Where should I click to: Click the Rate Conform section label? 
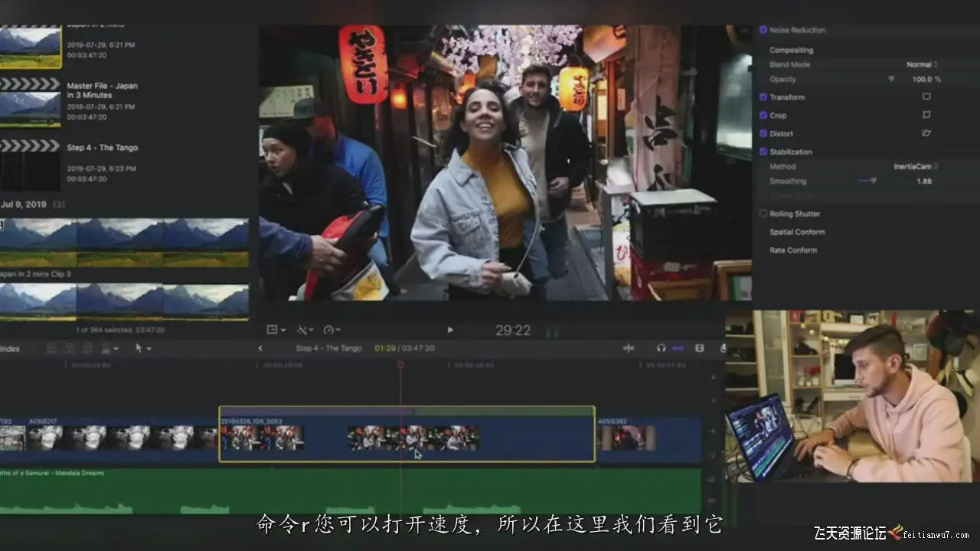coord(793,251)
